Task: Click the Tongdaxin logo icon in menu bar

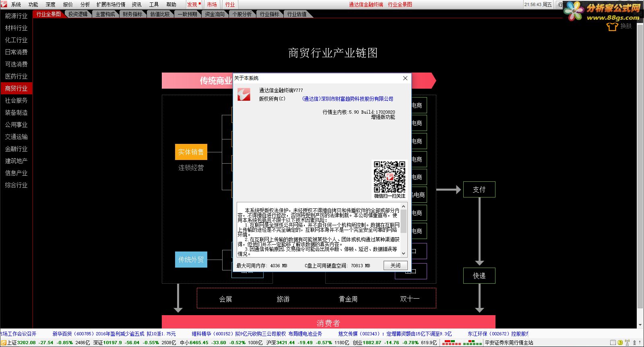Action: pyautogui.click(x=4, y=4)
